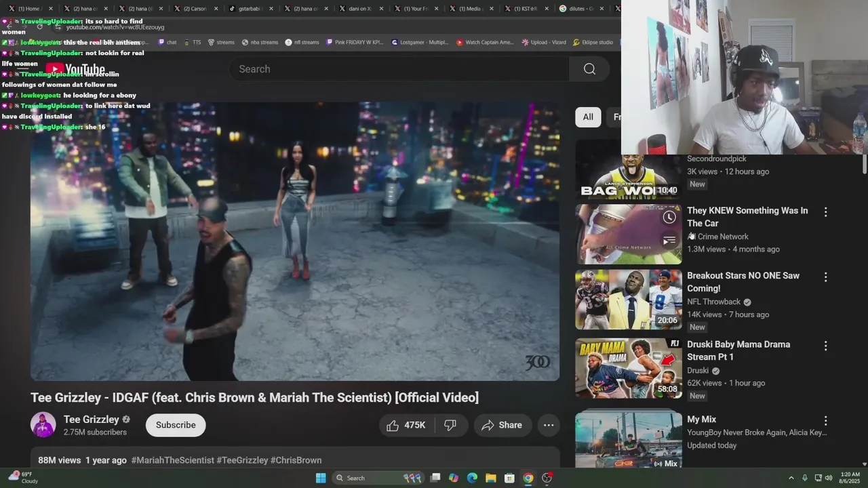Click taskbar Search box
The image size is (868, 488).
pos(378,478)
